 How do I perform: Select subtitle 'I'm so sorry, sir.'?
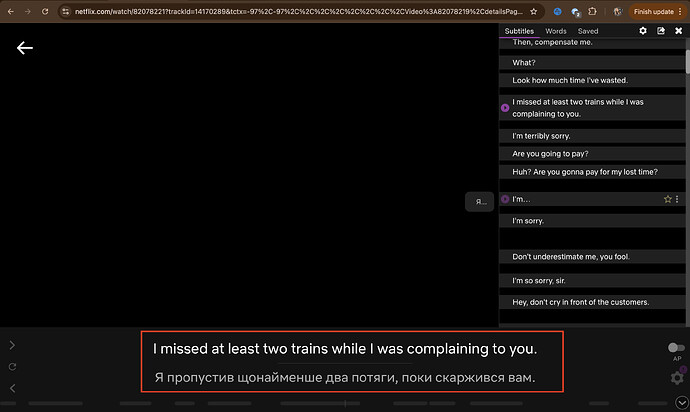(592, 280)
